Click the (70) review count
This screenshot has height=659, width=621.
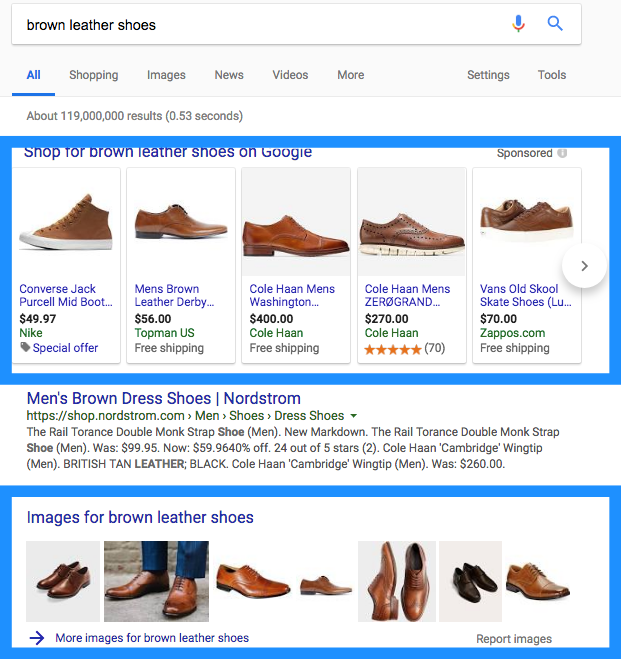[x=434, y=348]
